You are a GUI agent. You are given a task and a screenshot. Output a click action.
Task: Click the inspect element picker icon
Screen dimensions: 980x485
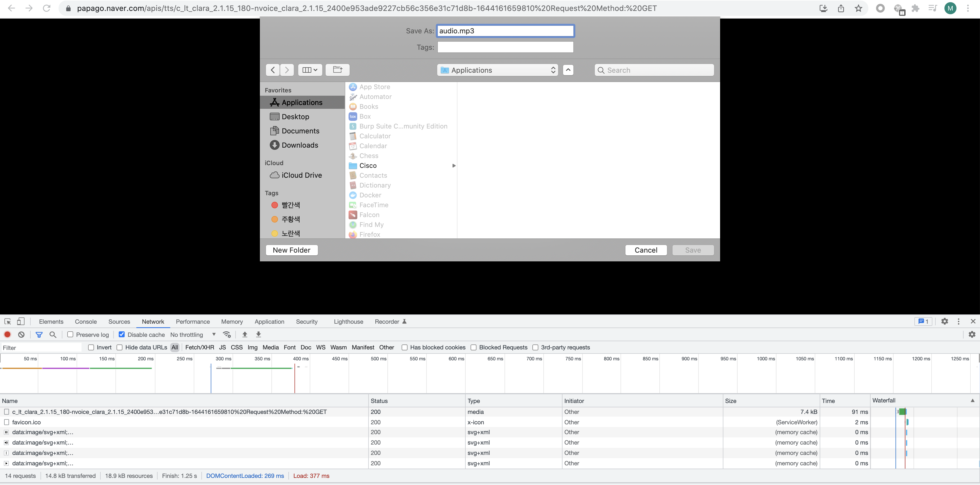click(x=8, y=322)
